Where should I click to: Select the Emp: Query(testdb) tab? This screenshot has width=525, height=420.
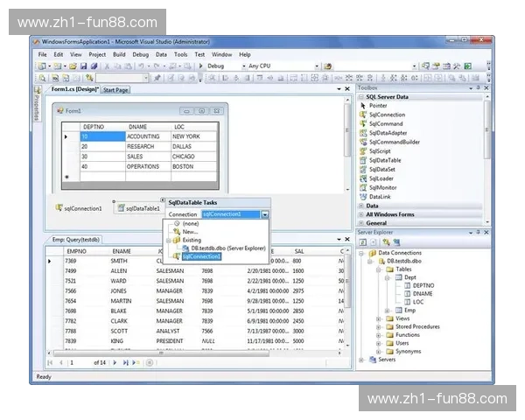75,240
